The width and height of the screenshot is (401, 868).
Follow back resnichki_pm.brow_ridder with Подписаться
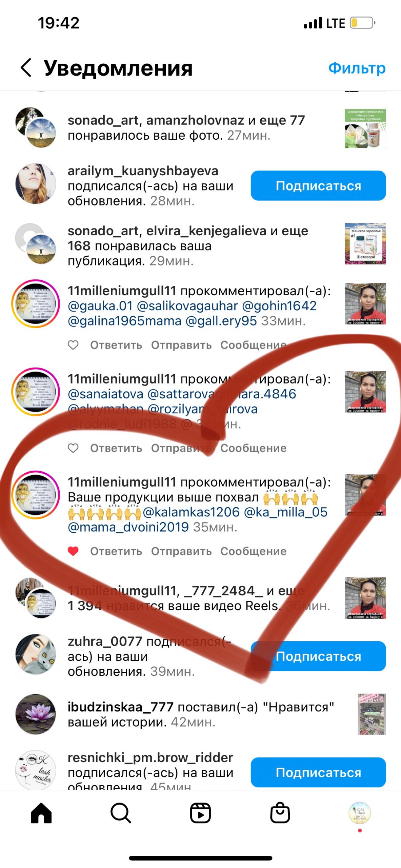[x=318, y=772]
